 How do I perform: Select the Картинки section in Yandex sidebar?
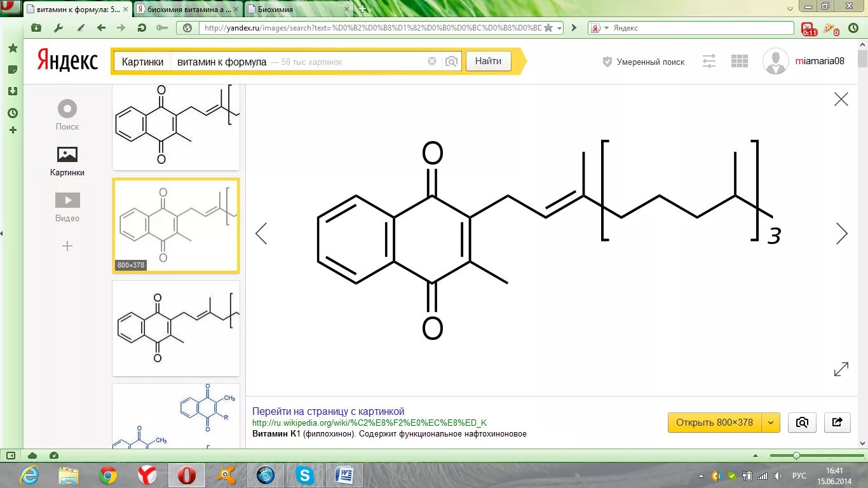pos(67,161)
